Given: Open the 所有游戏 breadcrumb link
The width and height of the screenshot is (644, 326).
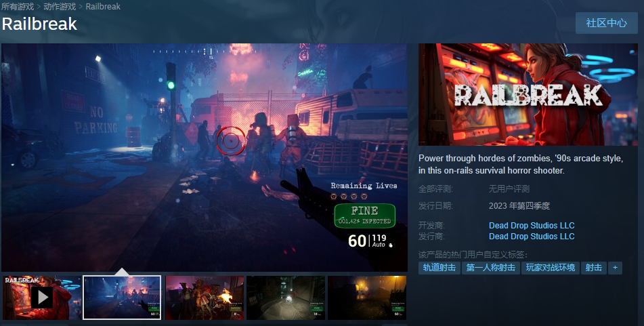Looking at the screenshot, I should pos(18,7).
